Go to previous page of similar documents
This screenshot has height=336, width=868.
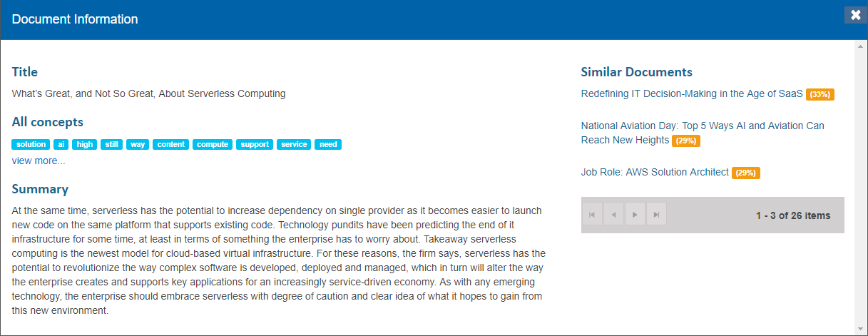[613, 215]
